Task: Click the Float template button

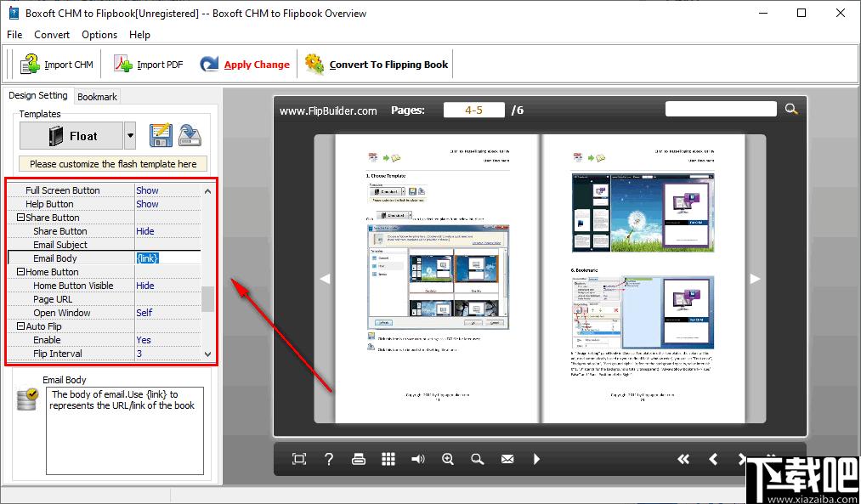Action: [71, 136]
